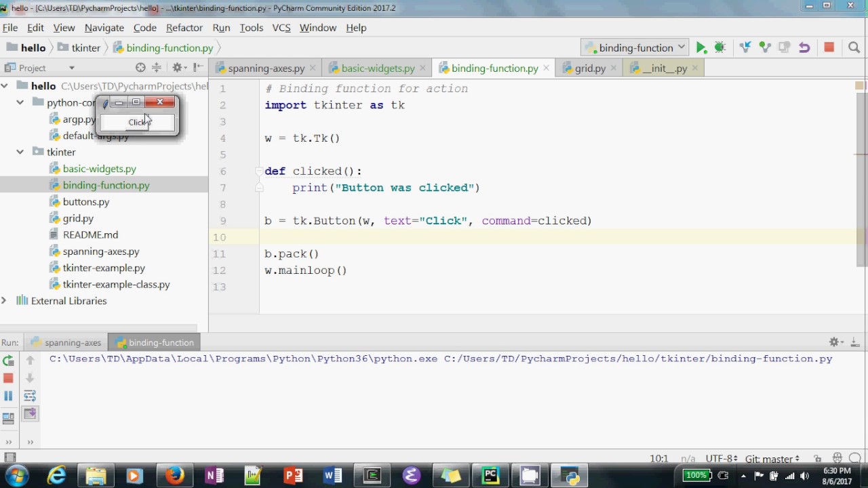The width and height of the screenshot is (868, 488).
Task: Open the File menu
Action: pyautogui.click(x=10, y=28)
